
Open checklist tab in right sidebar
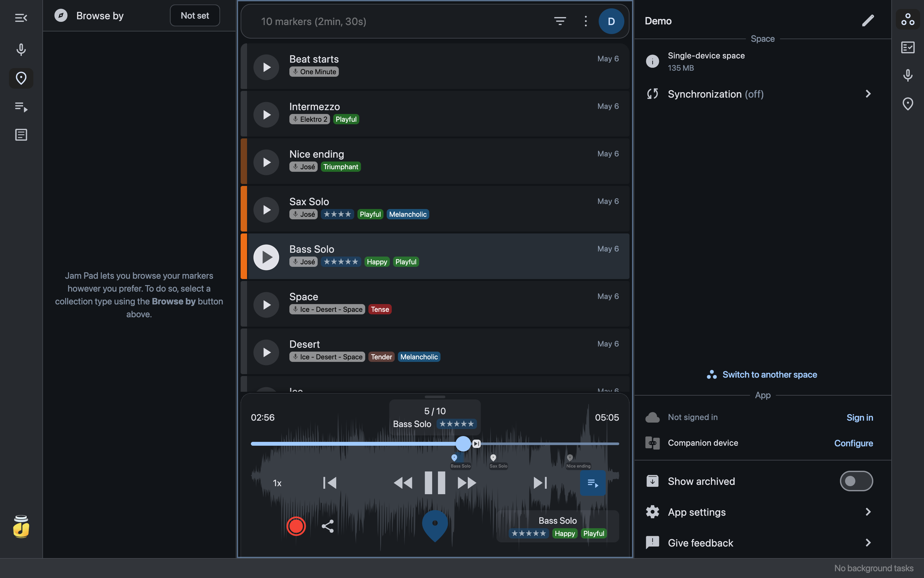[x=908, y=48]
